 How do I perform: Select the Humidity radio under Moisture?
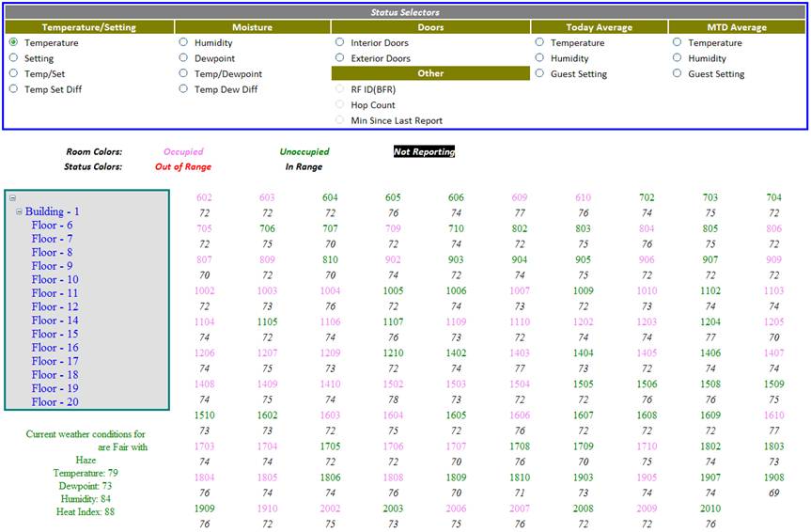(x=183, y=42)
